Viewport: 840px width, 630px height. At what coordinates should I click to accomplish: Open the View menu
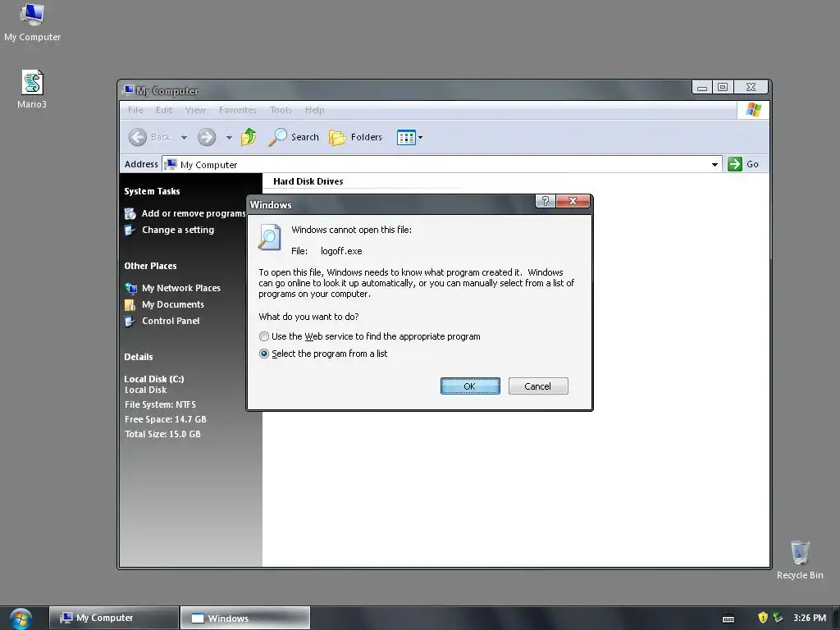(195, 110)
